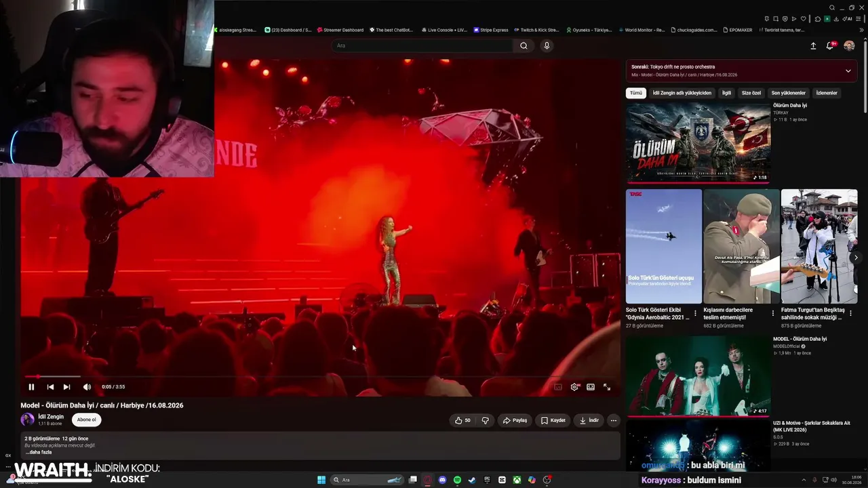Open İdil Zengin channel name link
Image resolution: width=868 pixels, height=488 pixels.
[51, 417]
